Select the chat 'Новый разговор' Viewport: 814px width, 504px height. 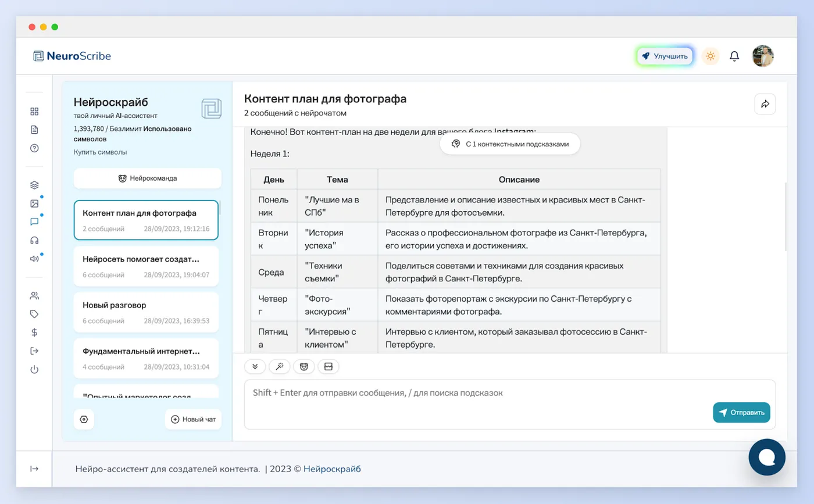(x=146, y=312)
